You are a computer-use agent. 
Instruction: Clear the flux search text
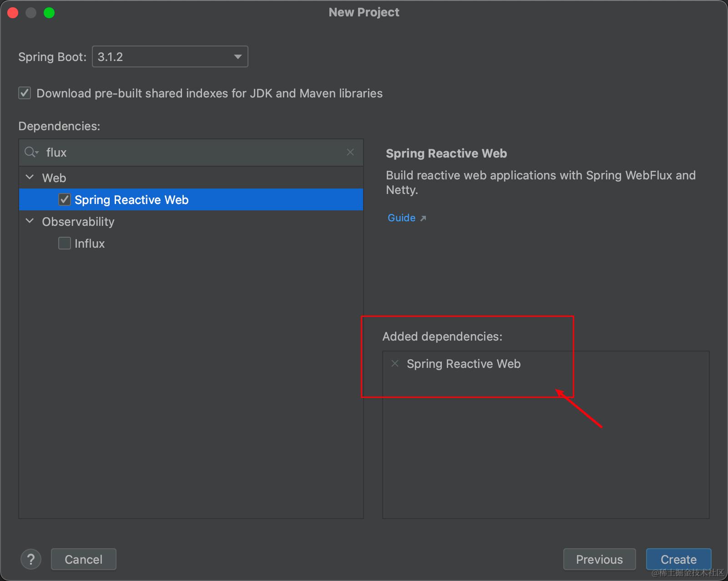point(350,152)
